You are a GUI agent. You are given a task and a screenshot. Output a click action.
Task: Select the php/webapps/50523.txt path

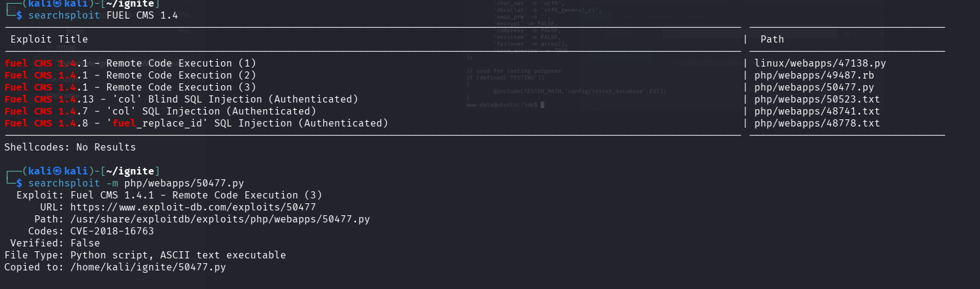pos(817,100)
